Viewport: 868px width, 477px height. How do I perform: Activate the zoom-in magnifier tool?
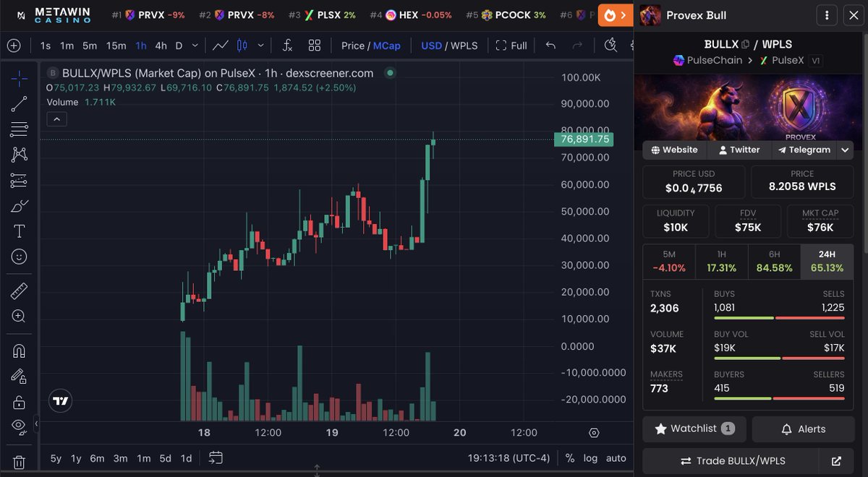tap(20, 317)
